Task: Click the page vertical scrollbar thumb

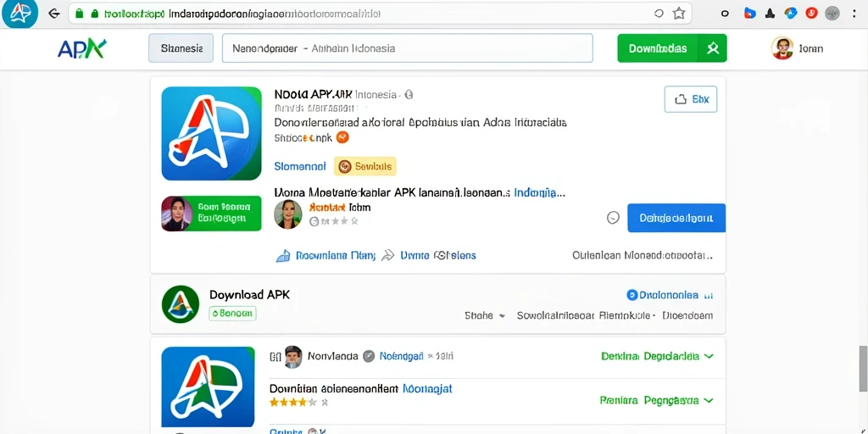Action: coord(862,368)
